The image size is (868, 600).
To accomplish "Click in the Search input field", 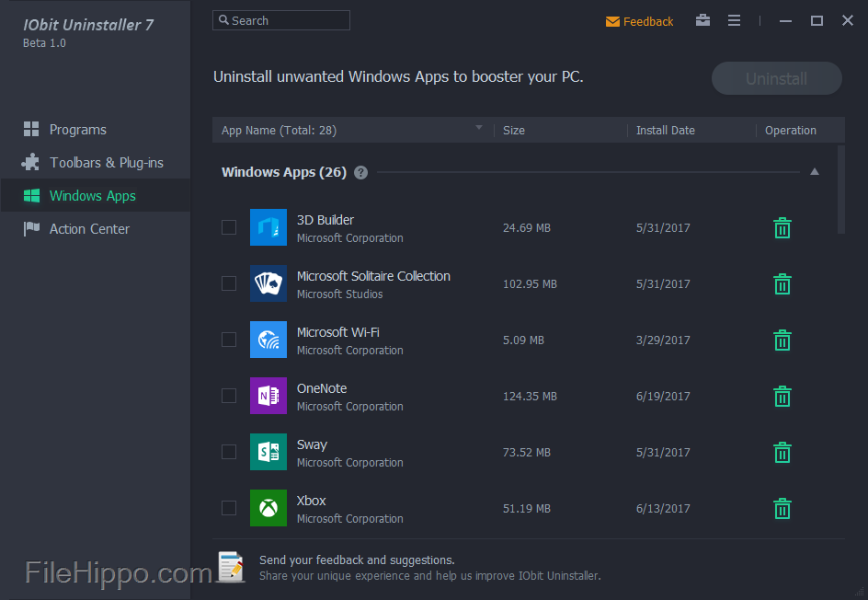I will (281, 20).
